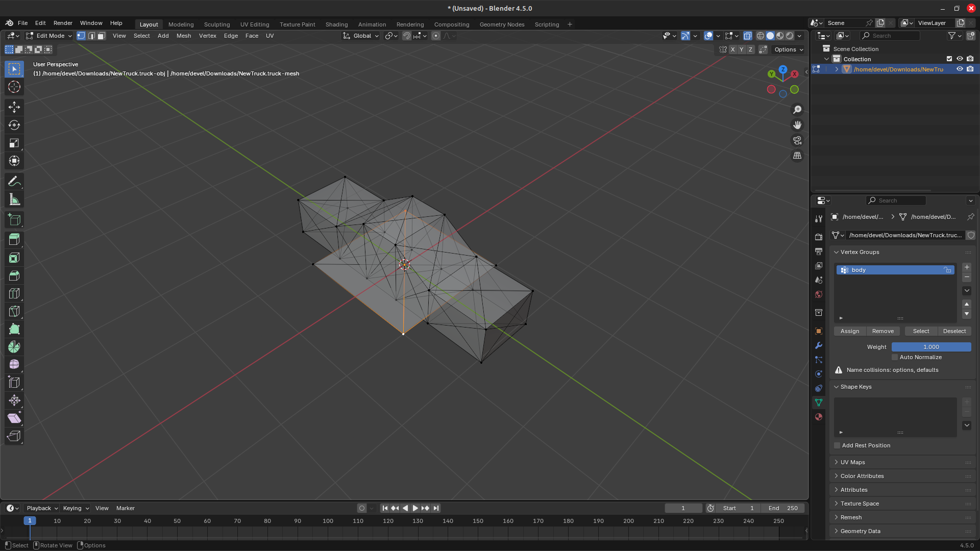Viewport: 980px width, 551px height.
Task: Select the Scale tool
Action: 14,143
